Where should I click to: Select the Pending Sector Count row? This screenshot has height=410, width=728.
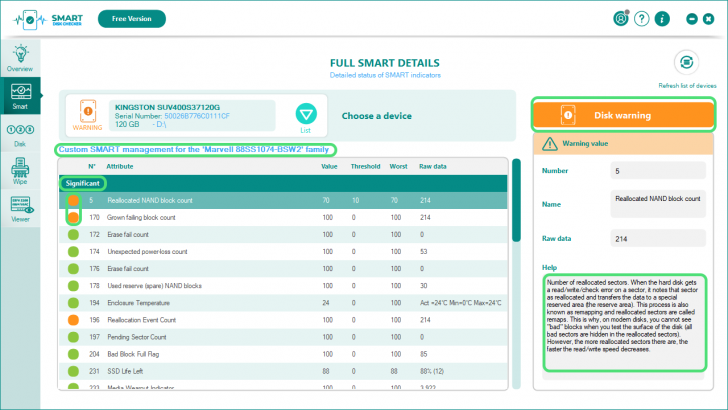[283, 337]
